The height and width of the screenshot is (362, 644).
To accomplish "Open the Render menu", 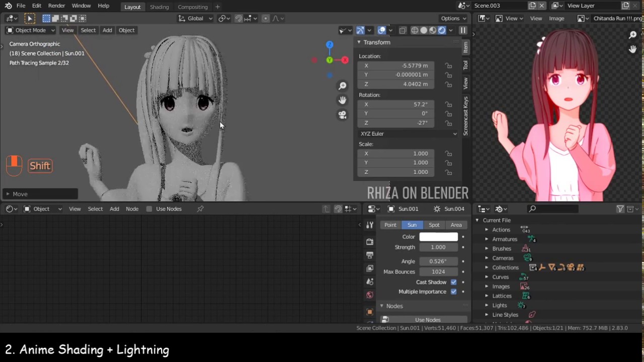I will [56, 6].
